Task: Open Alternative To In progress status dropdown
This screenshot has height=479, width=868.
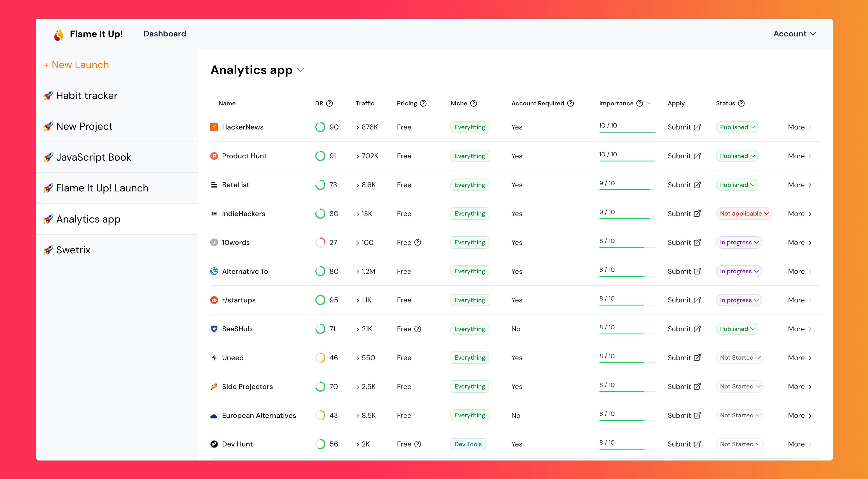Action: coord(739,271)
